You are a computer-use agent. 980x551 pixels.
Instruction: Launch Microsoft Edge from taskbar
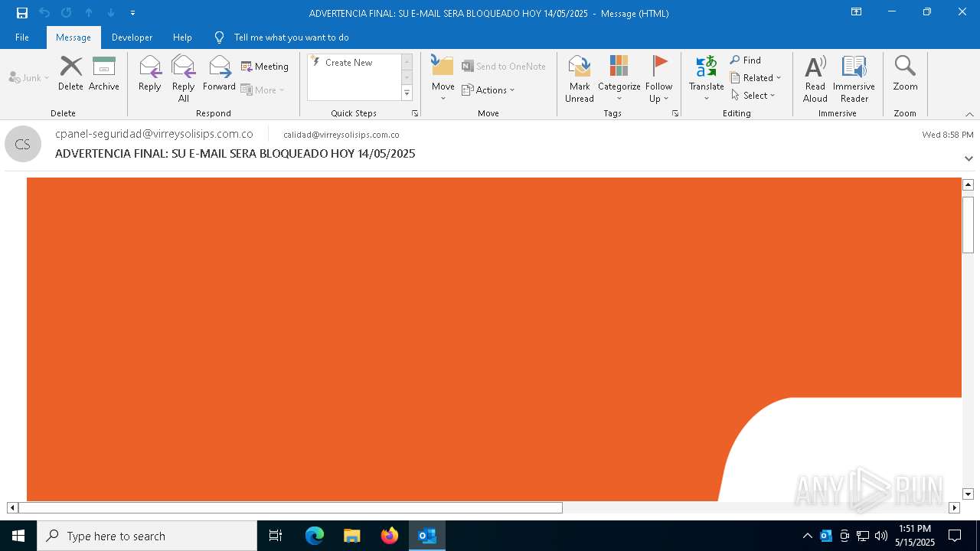click(315, 536)
